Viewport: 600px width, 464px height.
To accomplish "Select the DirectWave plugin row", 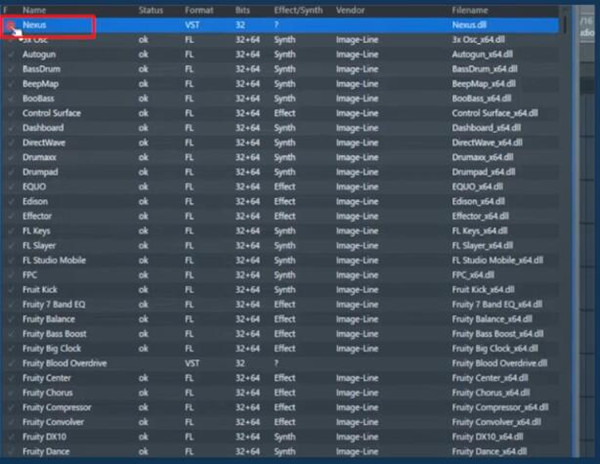I will click(45, 142).
